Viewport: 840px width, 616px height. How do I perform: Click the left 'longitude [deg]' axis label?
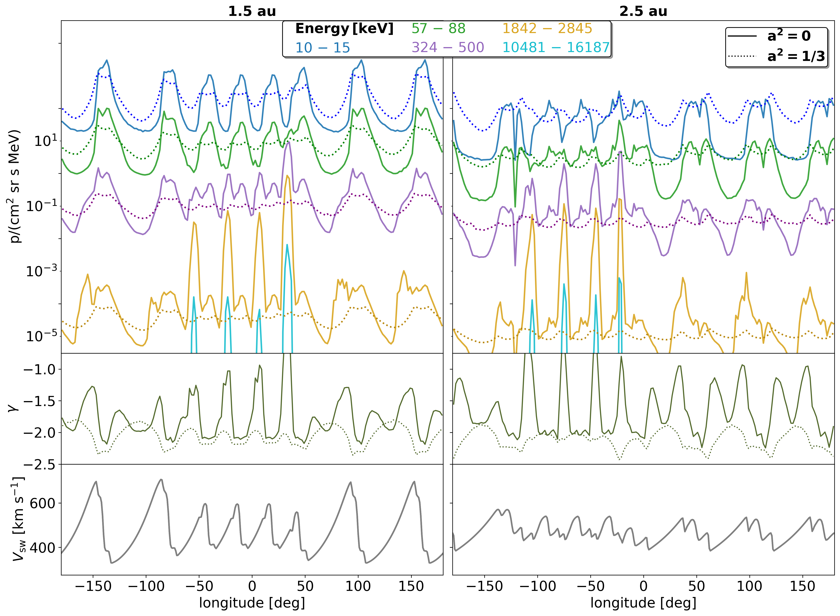(x=252, y=603)
